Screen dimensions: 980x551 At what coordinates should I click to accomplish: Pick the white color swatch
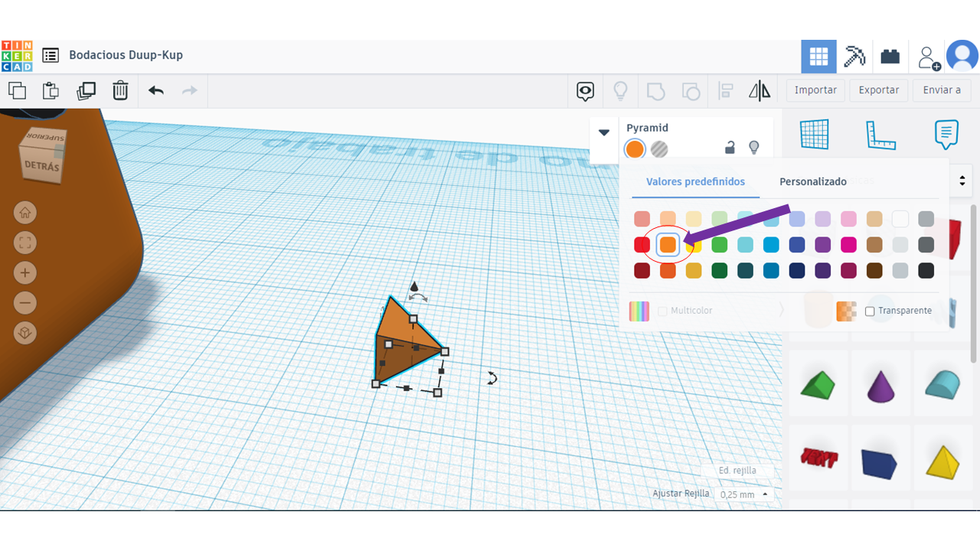pyautogui.click(x=900, y=220)
